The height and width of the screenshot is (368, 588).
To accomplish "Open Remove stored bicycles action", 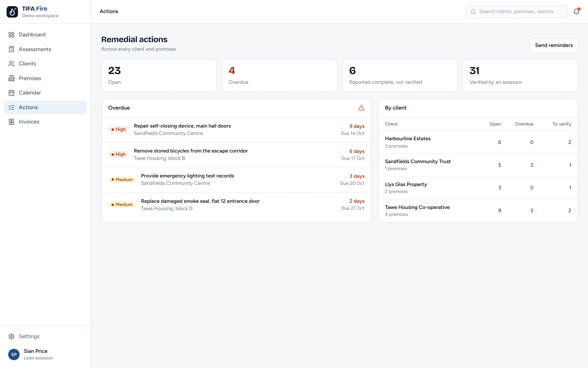I will click(236, 155).
